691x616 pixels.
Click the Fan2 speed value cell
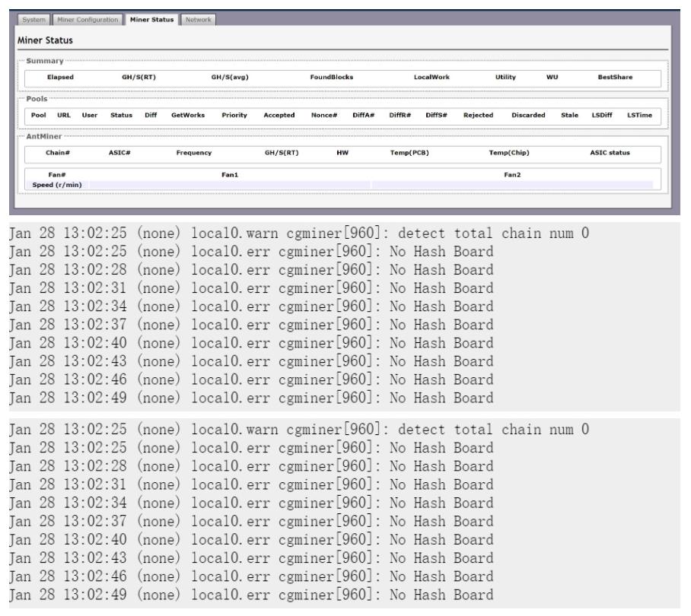512,185
